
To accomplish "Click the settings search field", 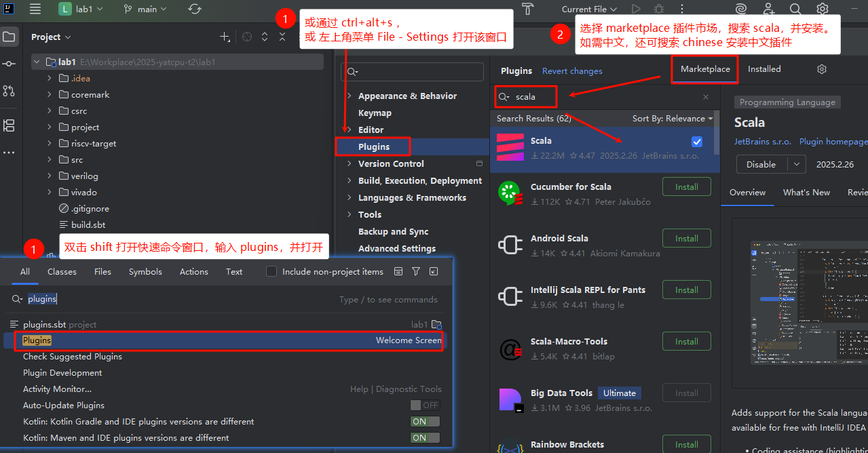I will click(x=412, y=71).
